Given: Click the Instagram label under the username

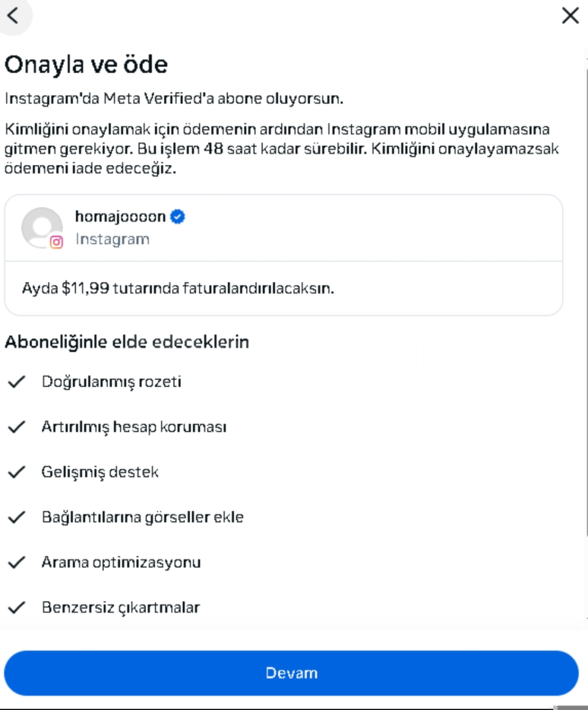Looking at the screenshot, I should (x=112, y=239).
